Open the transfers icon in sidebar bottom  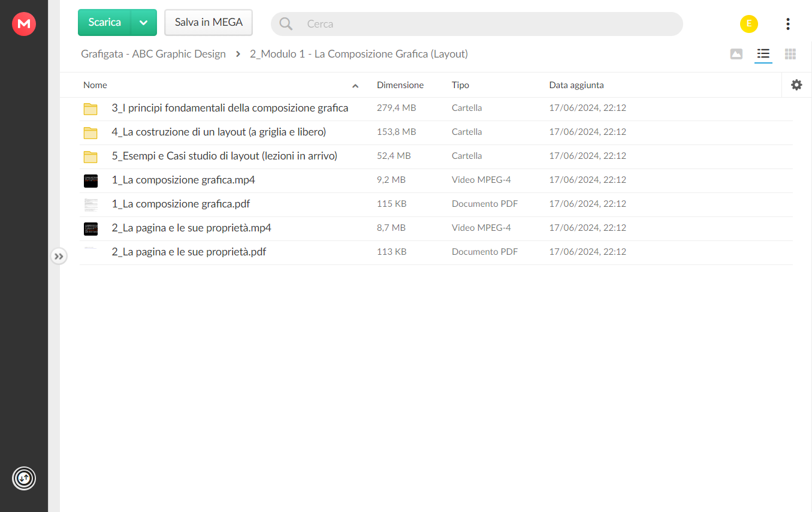[x=24, y=478]
